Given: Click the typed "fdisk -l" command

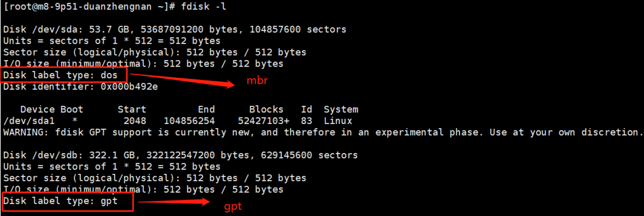Looking at the screenshot, I should [204, 7].
